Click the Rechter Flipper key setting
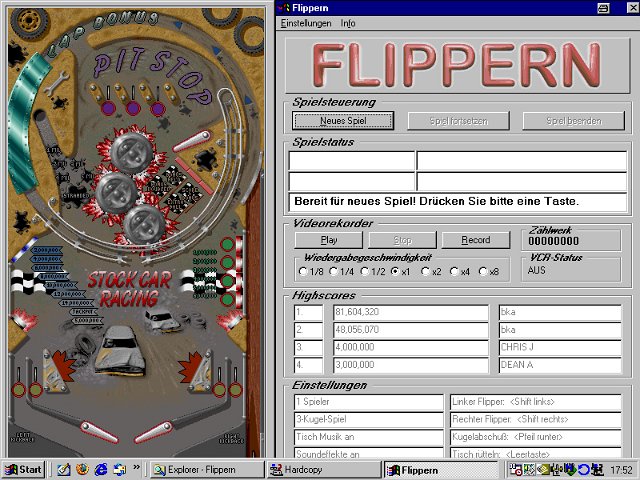640x480 pixels. 536,420
